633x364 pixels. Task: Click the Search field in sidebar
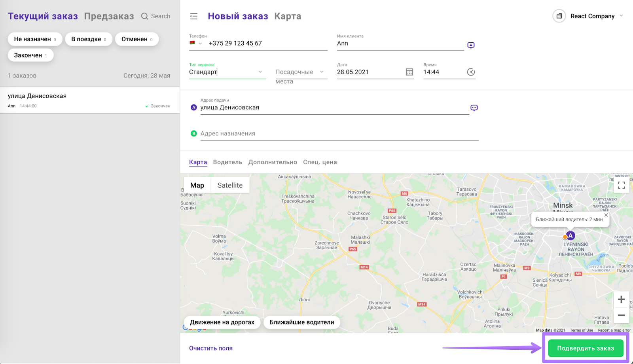[x=156, y=16]
